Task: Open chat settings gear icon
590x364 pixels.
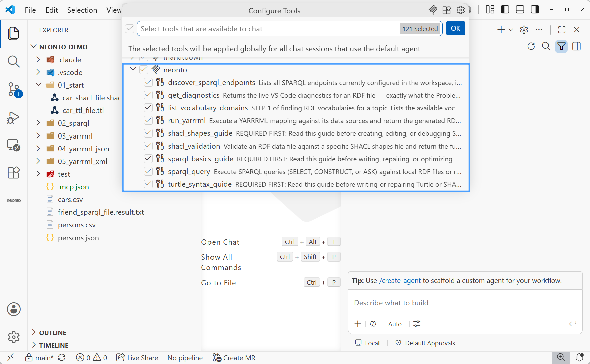Action: pos(524,30)
